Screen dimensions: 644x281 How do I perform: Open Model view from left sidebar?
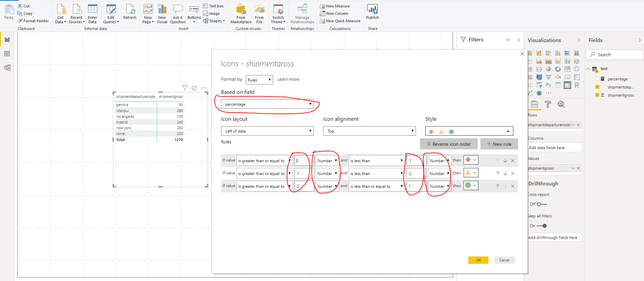tap(7, 68)
